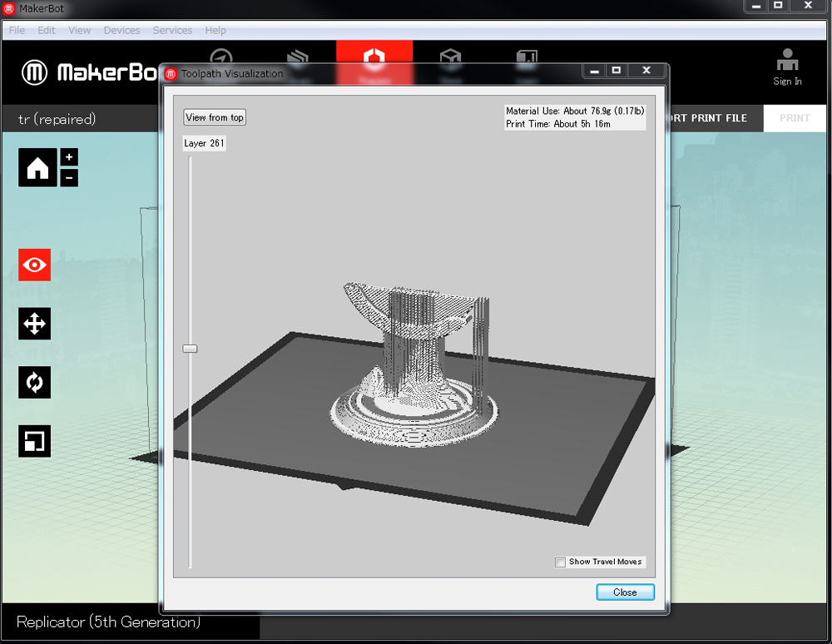The width and height of the screenshot is (832, 644).
Task: Click the 3D toolpath model preview
Action: pyautogui.click(x=415, y=365)
